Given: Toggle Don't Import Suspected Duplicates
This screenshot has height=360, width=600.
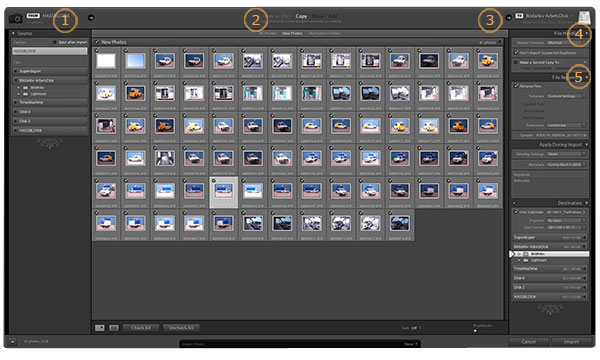Looking at the screenshot, I should click(x=516, y=52).
